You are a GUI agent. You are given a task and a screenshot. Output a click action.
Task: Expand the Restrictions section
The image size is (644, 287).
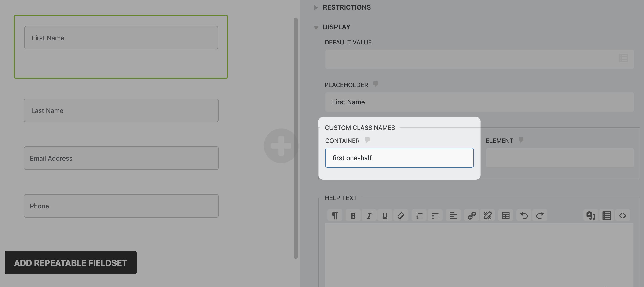347,7
